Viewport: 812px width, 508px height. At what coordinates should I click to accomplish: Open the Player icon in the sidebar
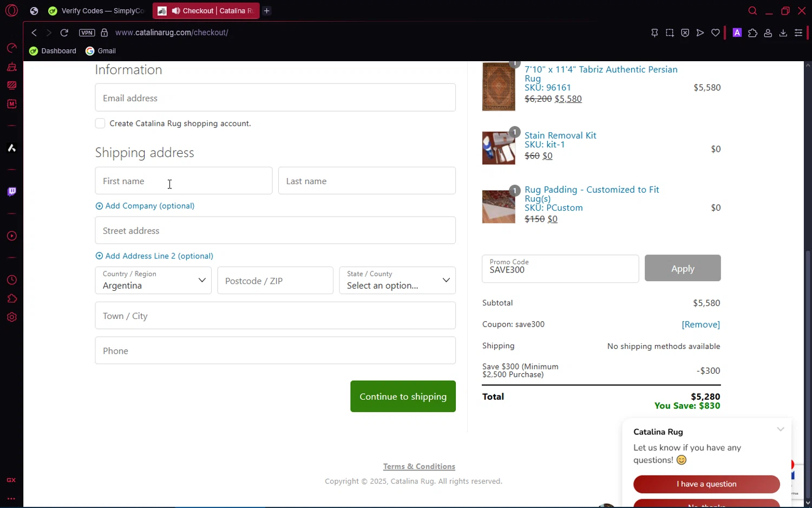[11, 236]
